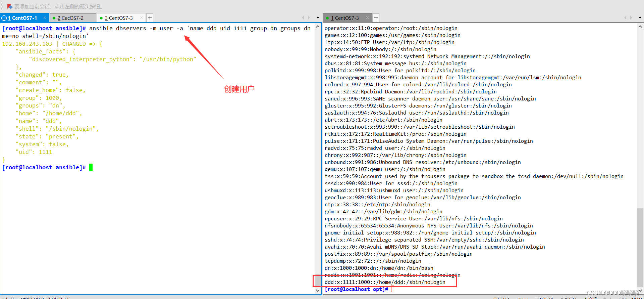Close the 3 CentOS7-3 tab in left pane
The image size is (644, 299).
[141, 18]
